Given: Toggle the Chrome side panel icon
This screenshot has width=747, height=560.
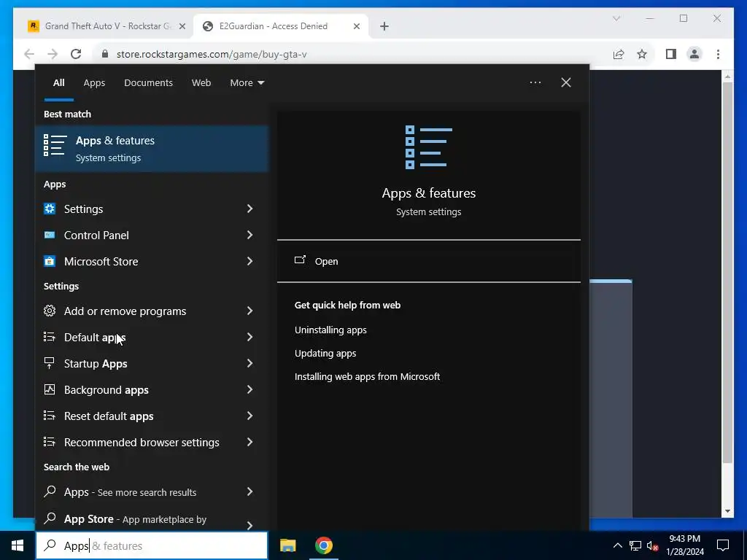Looking at the screenshot, I should point(671,54).
